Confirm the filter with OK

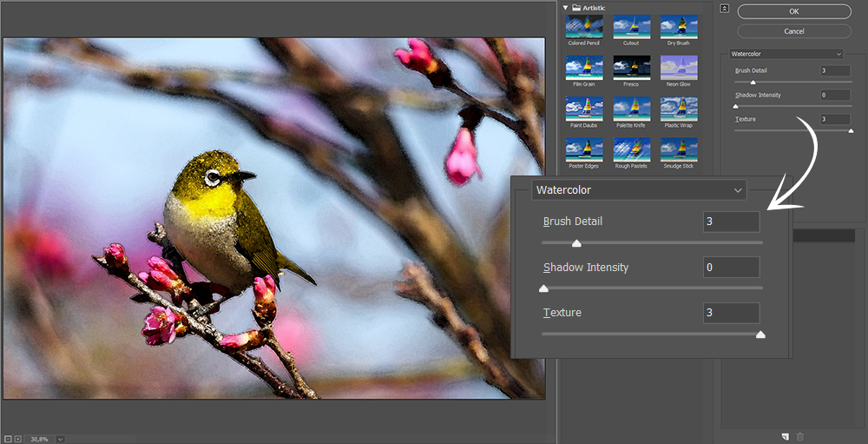tap(794, 11)
